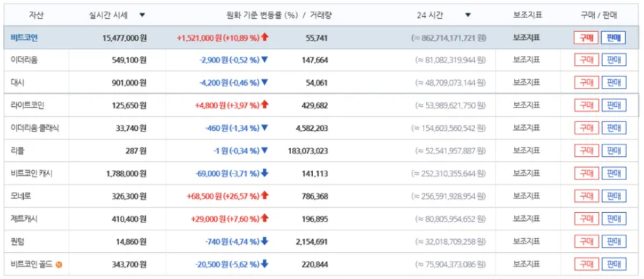Open 보조지표 link in 제트캐시 row

click(526, 219)
